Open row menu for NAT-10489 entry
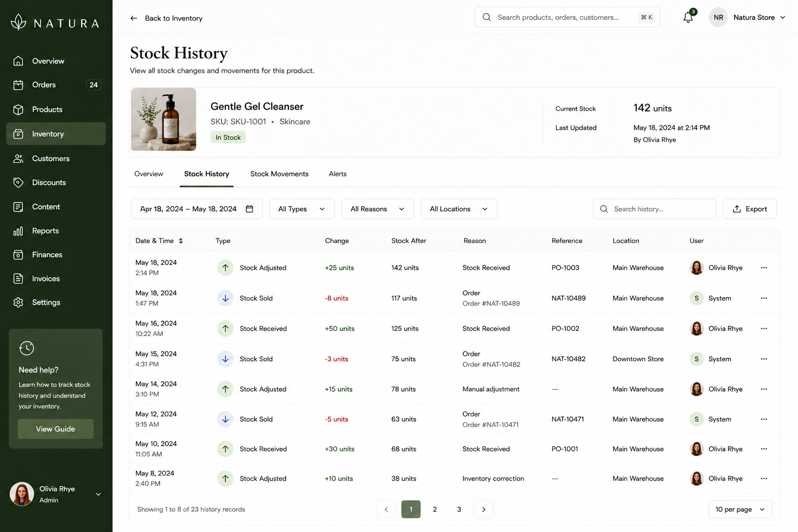Viewport: 798px width, 532px height. point(764,298)
